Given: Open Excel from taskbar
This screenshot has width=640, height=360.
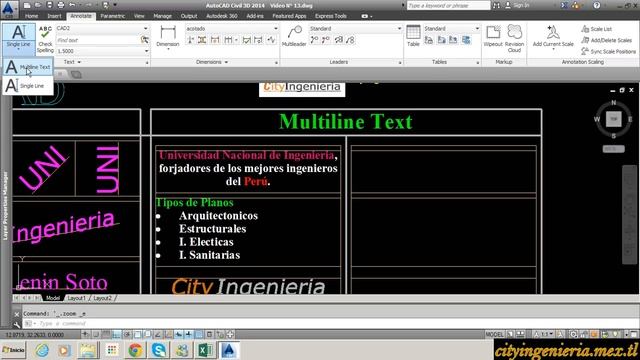Looking at the screenshot, I should 205,350.
